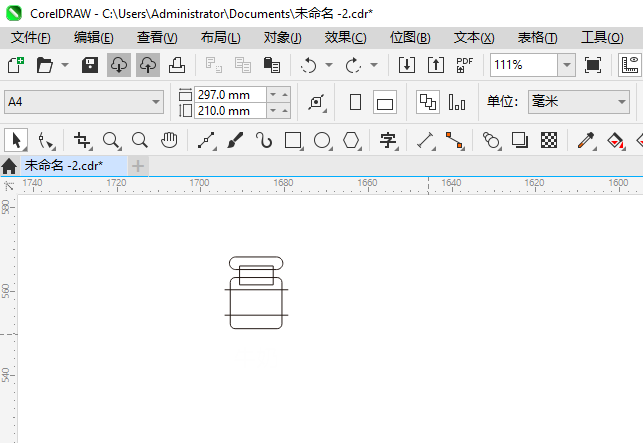Open the 布局(L) menu
The height and width of the screenshot is (443, 643).
(x=221, y=38)
